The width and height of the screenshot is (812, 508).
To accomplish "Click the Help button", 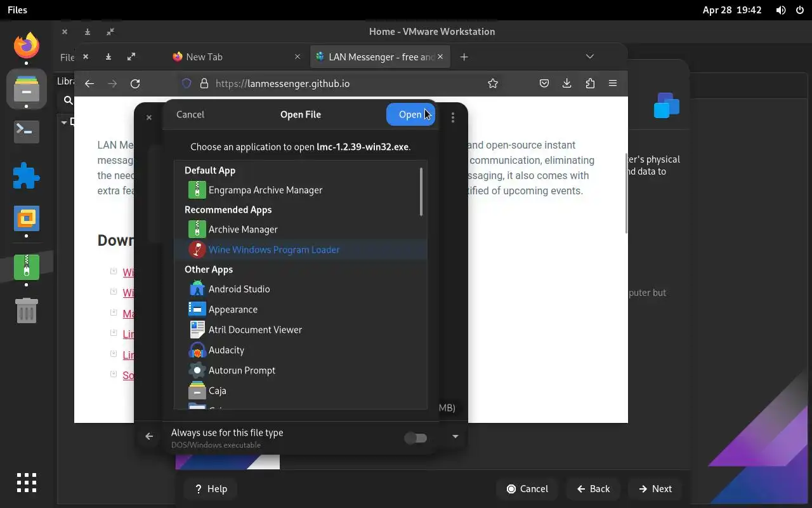I will click(211, 488).
